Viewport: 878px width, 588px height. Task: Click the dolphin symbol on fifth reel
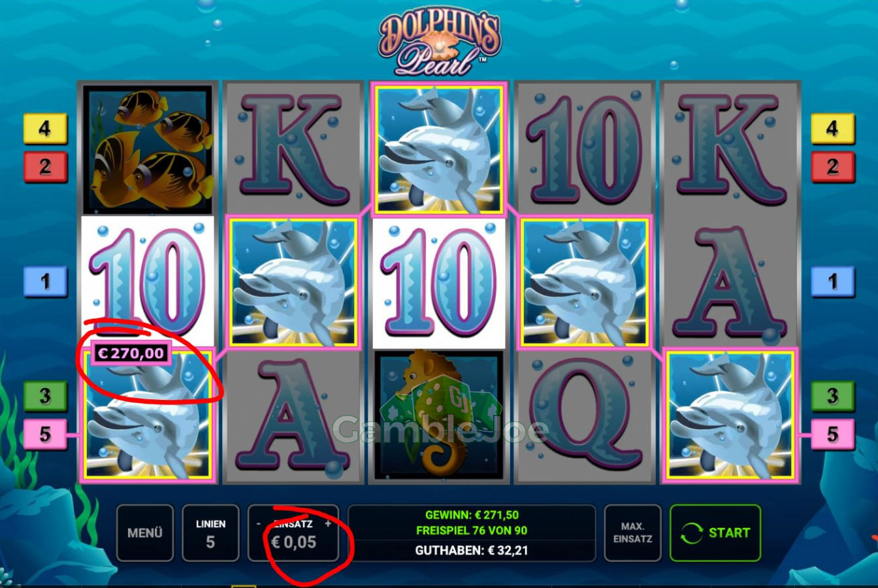tap(730, 416)
